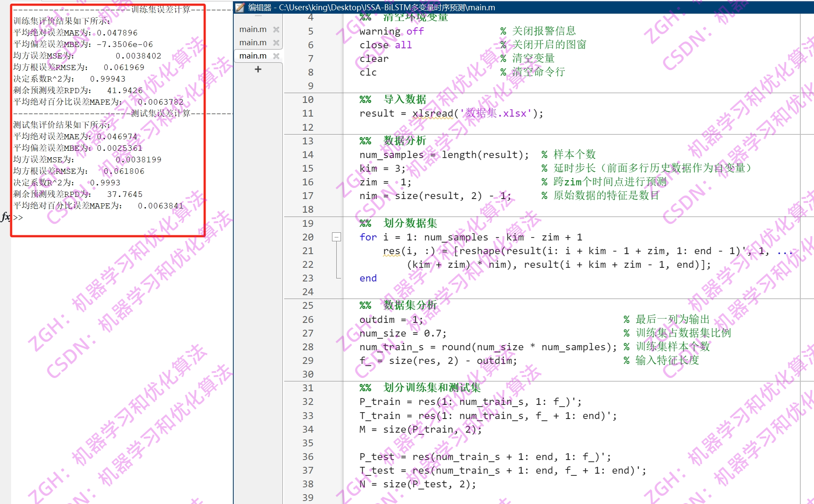814x504 pixels.
Task: Set breakpoint at line number 20
Action: (308, 237)
